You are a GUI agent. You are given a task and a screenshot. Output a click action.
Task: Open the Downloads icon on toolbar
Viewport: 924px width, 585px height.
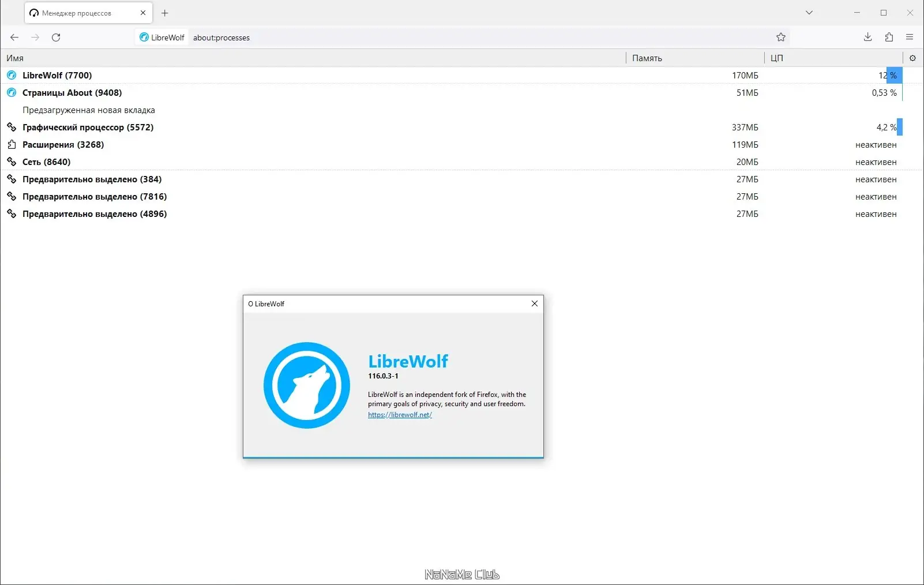click(867, 37)
